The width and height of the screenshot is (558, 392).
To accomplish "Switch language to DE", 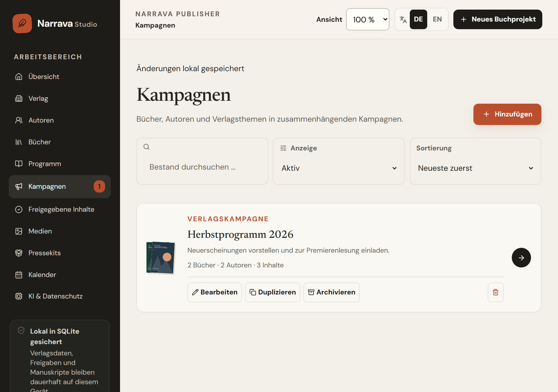I will pyautogui.click(x=418, y=19).
